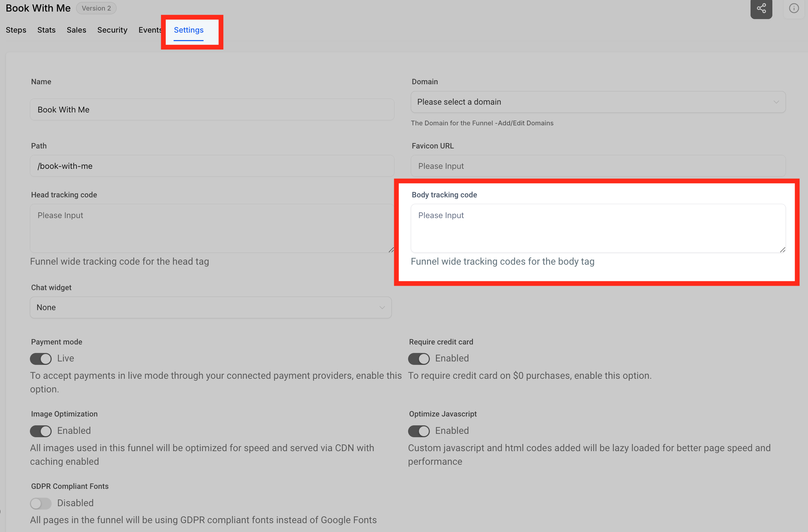The image size is (808, 532).
Task: Open the Security tab
Action: point(112,30)
